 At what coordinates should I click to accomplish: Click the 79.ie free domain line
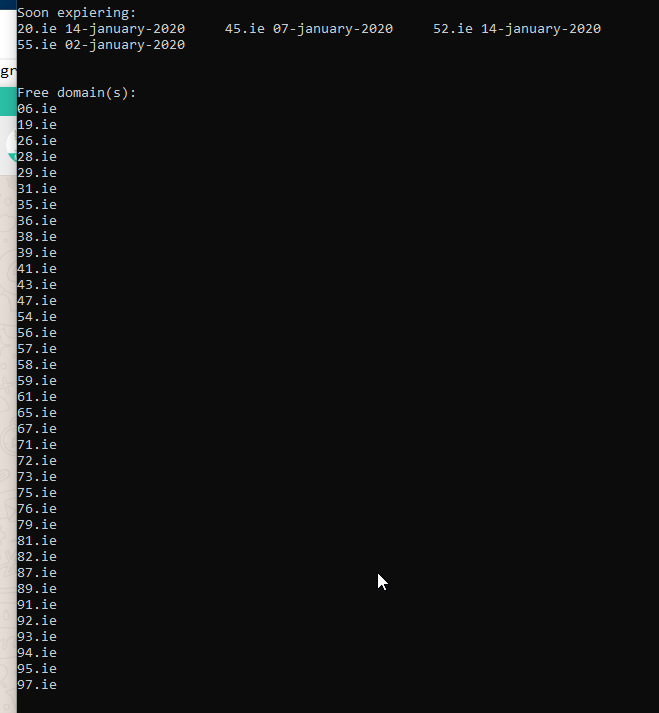[37, 525]
